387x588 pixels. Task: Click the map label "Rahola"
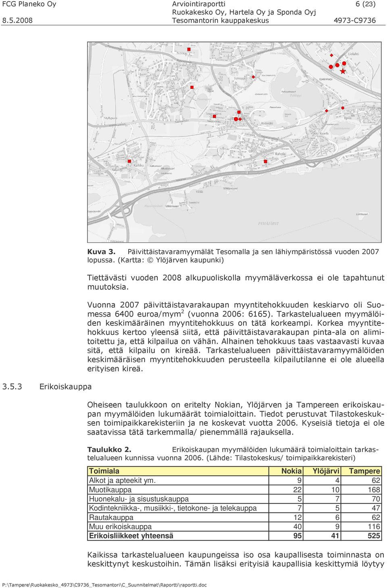[280, 154]
